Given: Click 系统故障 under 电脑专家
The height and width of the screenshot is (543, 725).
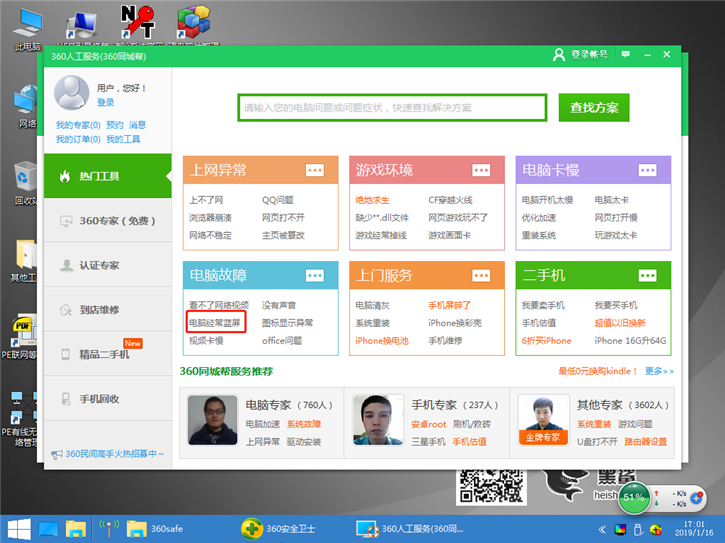Looking at the screenshot, I should [304, 424].
